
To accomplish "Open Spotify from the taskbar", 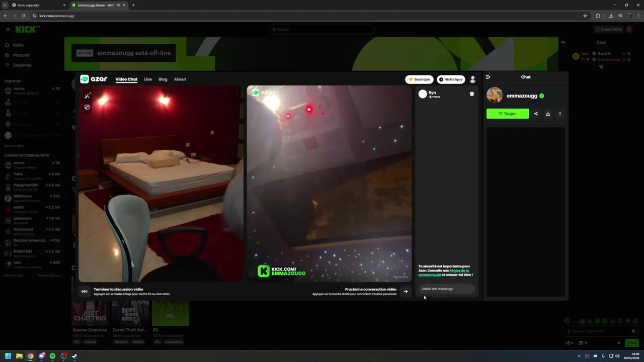I will point(52,356).
